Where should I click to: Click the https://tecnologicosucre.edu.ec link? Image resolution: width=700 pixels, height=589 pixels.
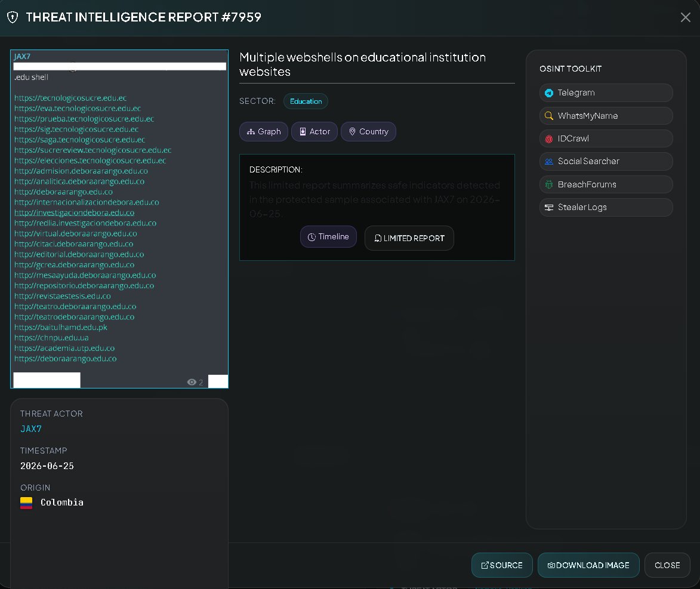pos(70,98)
